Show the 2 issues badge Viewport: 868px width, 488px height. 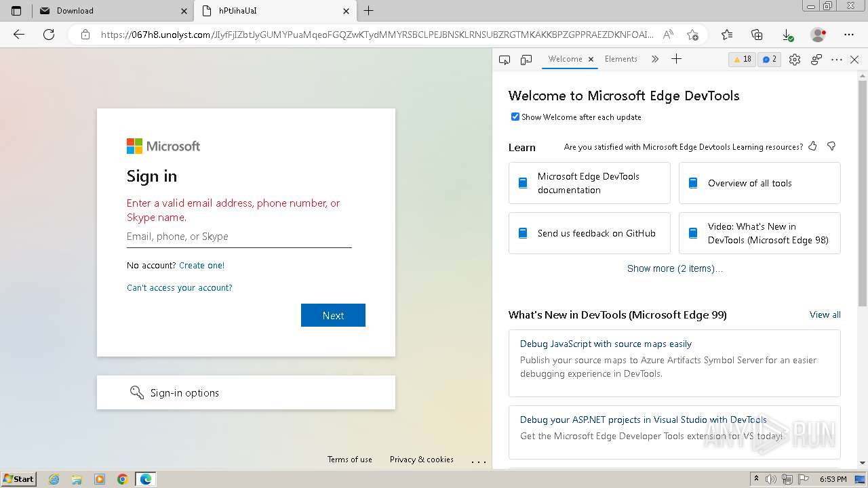click(770, 60)
